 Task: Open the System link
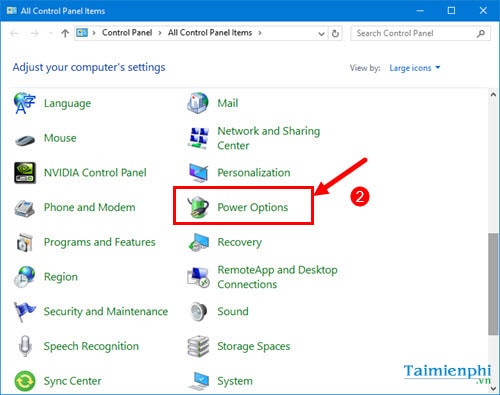click(235, 381)
